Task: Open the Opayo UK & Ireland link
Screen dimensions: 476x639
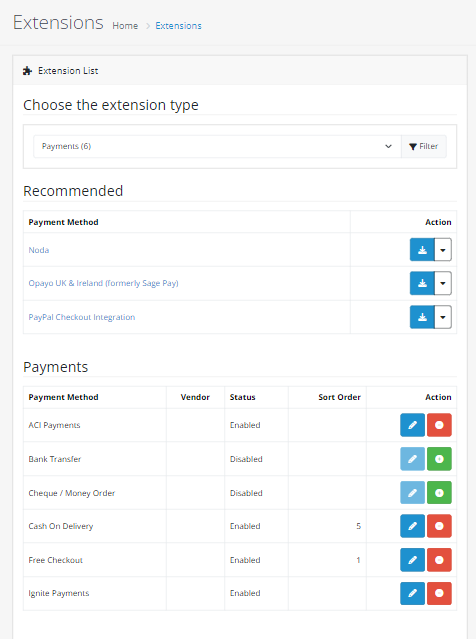Action: 104,283
